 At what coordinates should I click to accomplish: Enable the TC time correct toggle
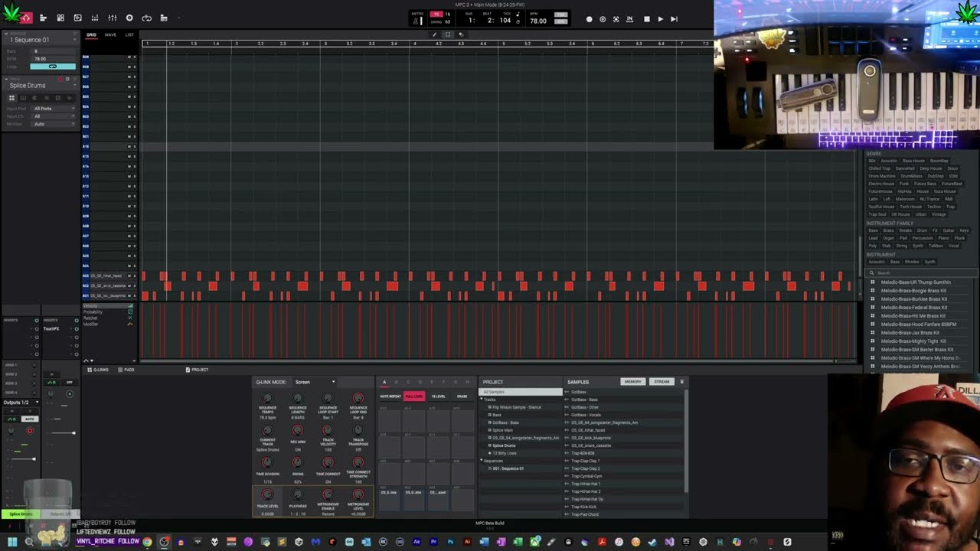pos(436,14)
